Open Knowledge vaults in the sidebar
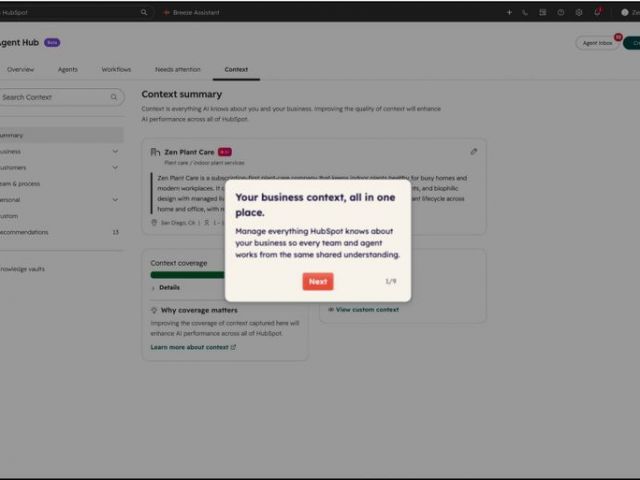The image size is (640, 480). [22, 269]
